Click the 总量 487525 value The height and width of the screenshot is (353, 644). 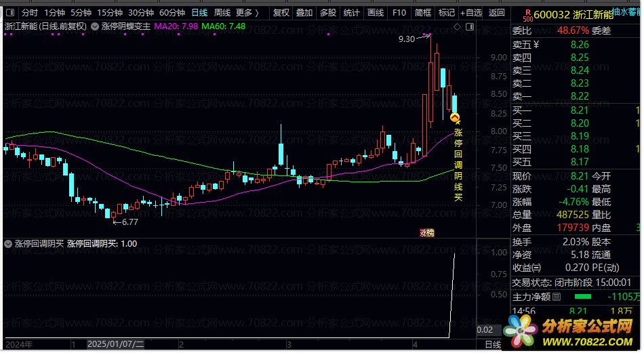click(x=573, y=215)
